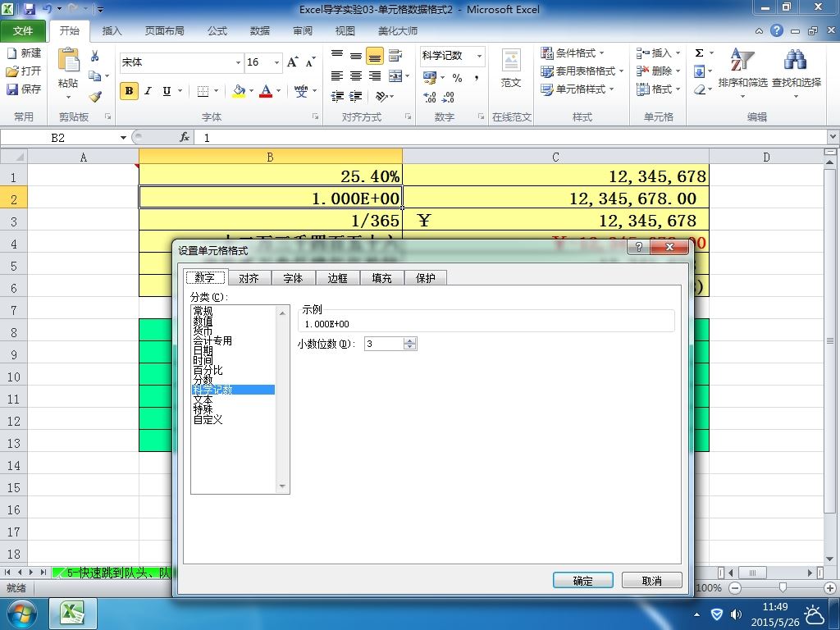Click the 小数位数 decimal places input field
Image resolution: width=840 pixels, height=630 pixels.
click(383, 344)
